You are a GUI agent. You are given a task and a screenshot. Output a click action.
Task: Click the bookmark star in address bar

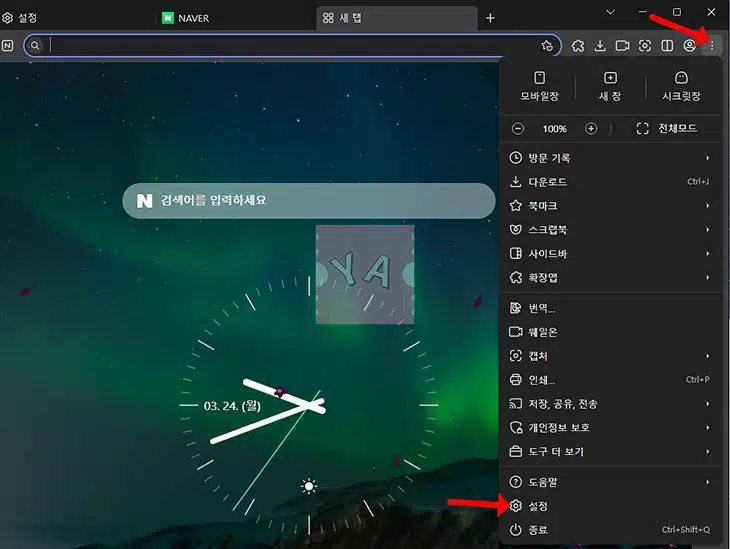pos(546,45)
